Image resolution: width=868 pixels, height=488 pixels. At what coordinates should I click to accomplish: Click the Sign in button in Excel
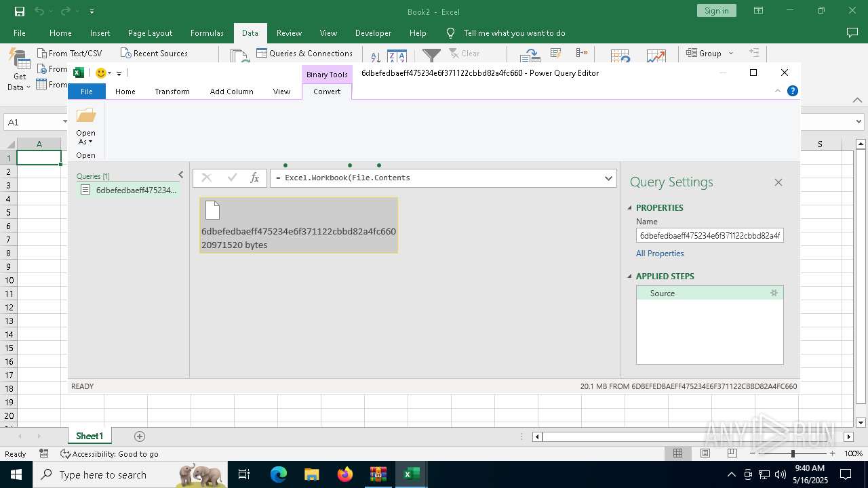pos(716,11)
